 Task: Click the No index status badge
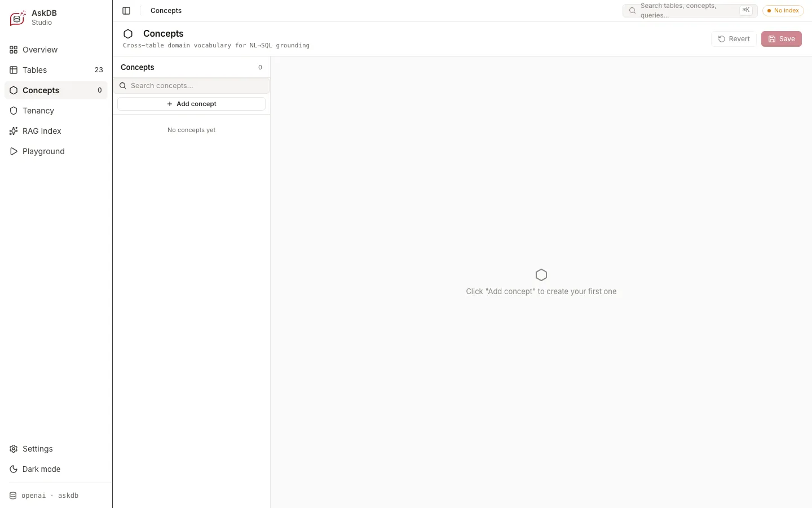click(x=783, y=11)
